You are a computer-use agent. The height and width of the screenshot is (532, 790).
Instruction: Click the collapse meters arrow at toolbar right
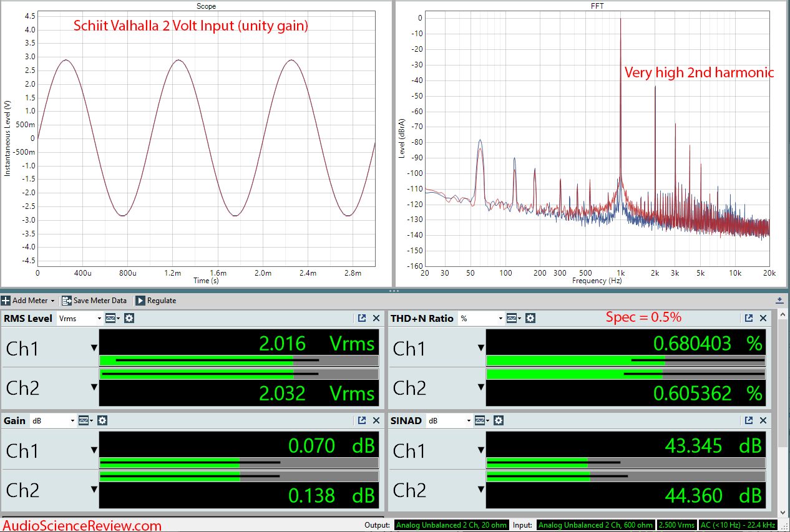[780, 301]
